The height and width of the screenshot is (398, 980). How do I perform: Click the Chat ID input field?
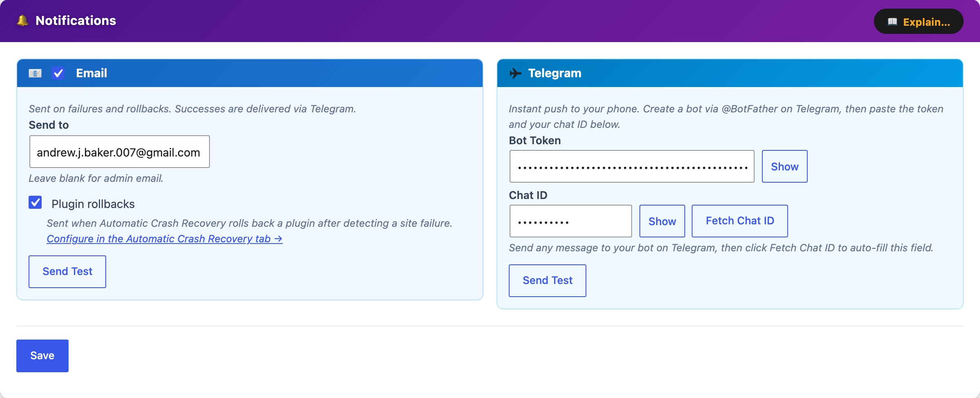(x=570, y=221)
